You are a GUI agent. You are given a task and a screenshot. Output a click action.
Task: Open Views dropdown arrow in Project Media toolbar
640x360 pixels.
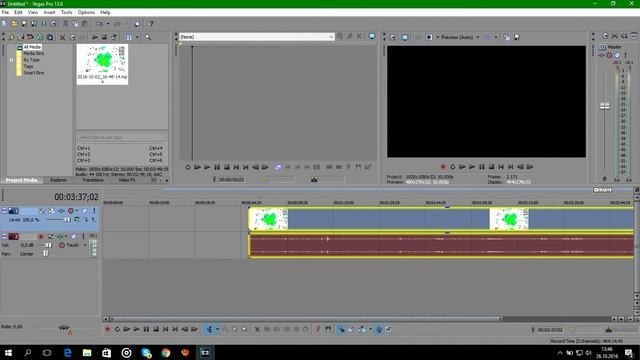138,37
